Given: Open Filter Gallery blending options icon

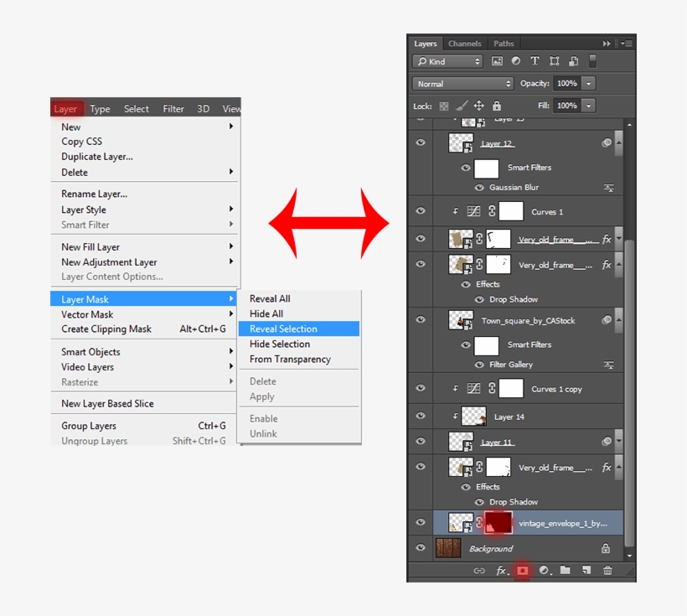Looking at the screenshot, I should (609, 365).
